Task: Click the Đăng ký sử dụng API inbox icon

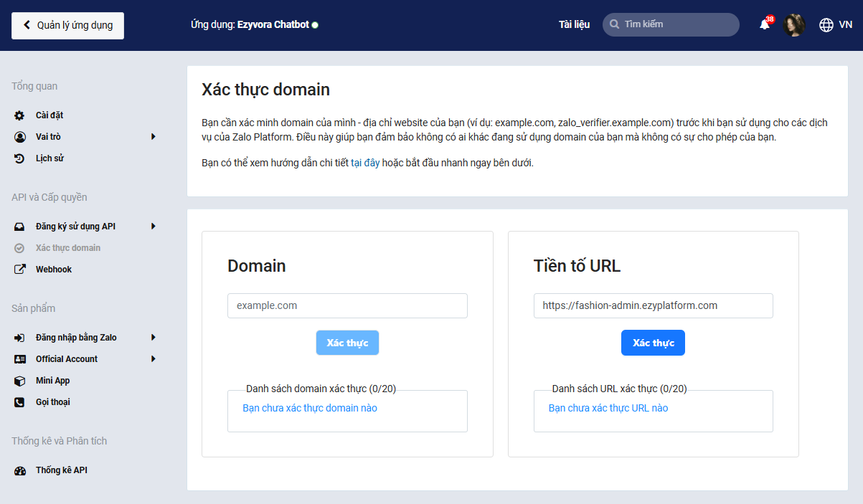Action: click(x=20, y=227)
